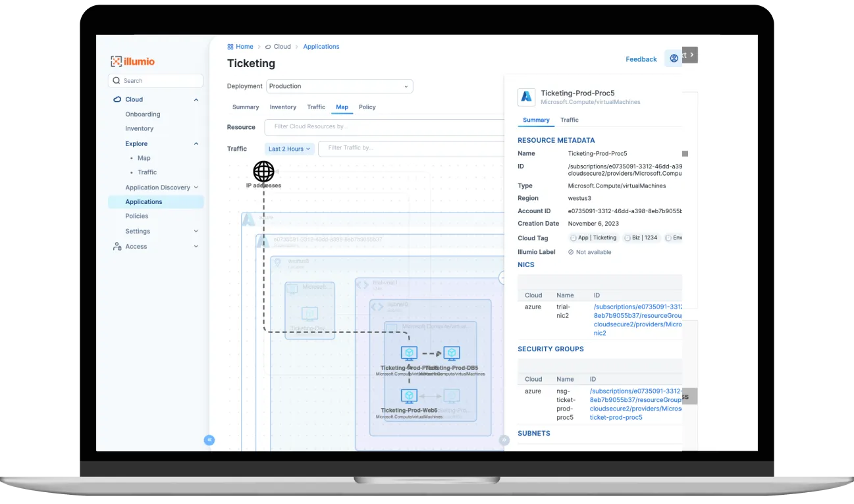Select the Map tab
854x504 pixels.
[342, 107]
